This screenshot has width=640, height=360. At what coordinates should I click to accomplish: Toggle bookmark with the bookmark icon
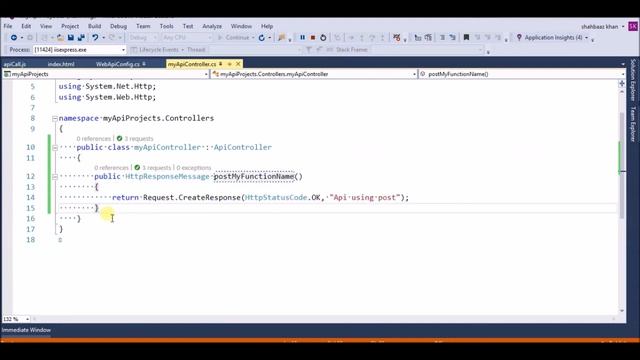click(x=466, y=38)
